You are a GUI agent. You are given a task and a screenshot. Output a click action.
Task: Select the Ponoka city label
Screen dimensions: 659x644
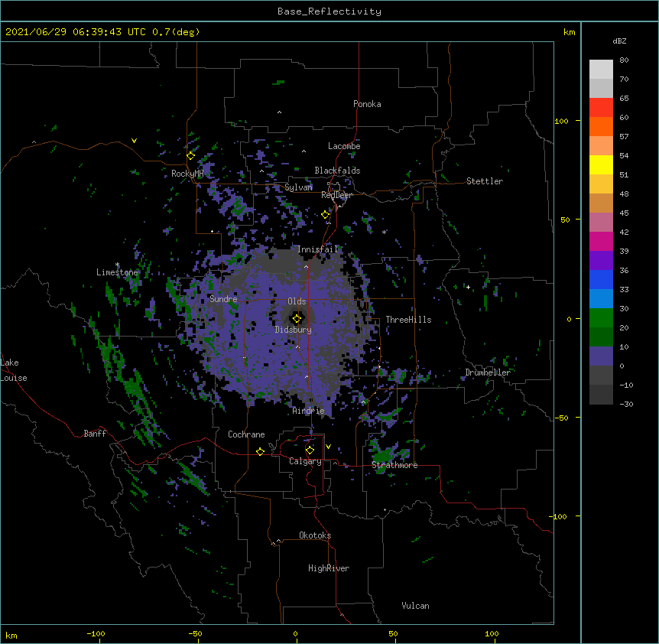click(367, 104)
